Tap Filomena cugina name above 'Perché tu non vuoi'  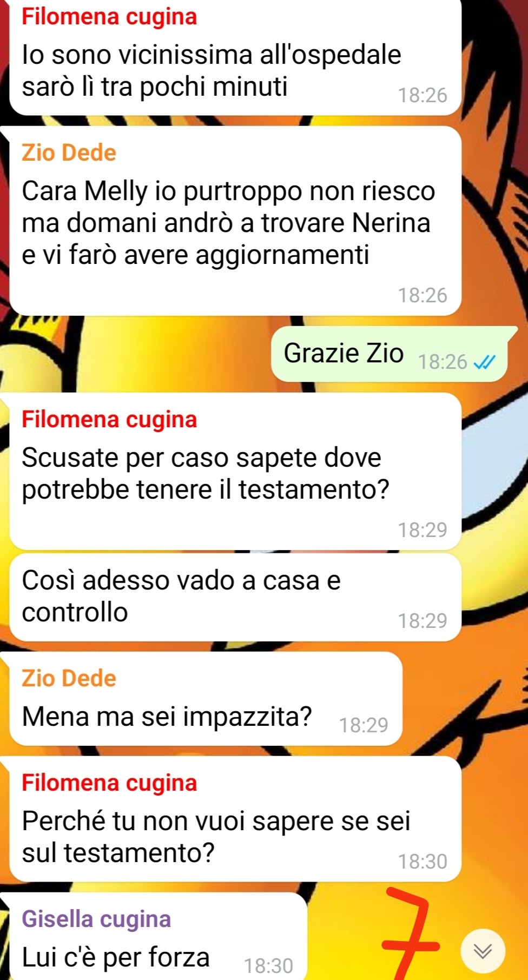(x=109, y=783)
